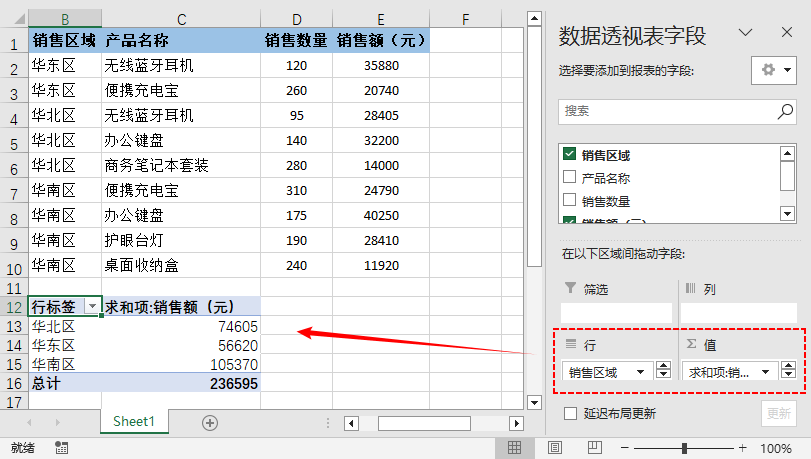The image size is (811, 459).
Task: Select column D header
Action: click(297, 19)
